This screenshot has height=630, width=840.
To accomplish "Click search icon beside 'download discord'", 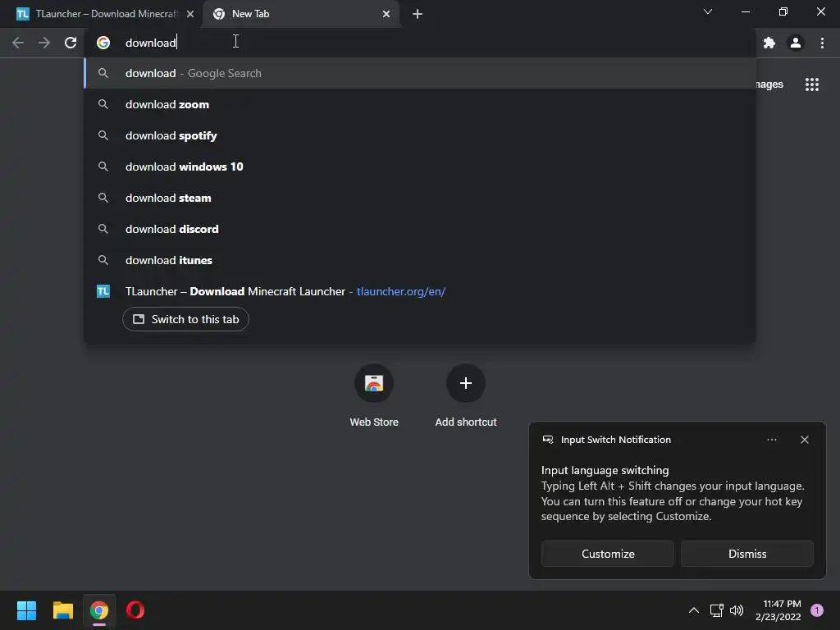I will point(103,229).
